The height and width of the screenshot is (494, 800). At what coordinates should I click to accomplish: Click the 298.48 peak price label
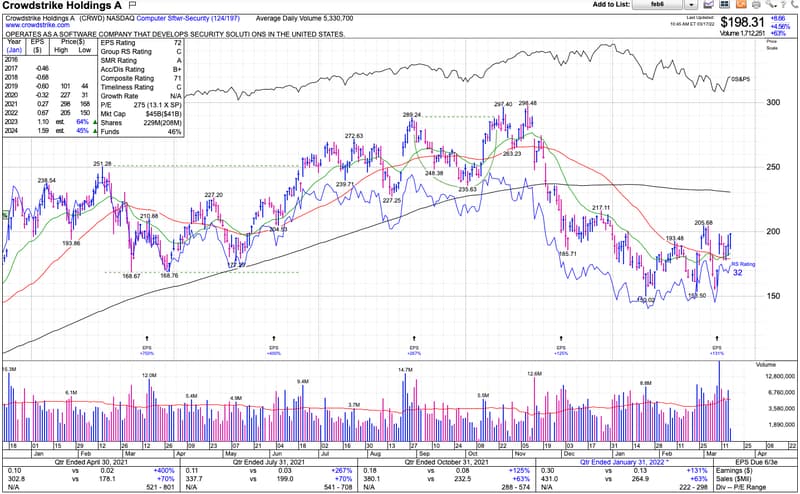pos(528,103)
